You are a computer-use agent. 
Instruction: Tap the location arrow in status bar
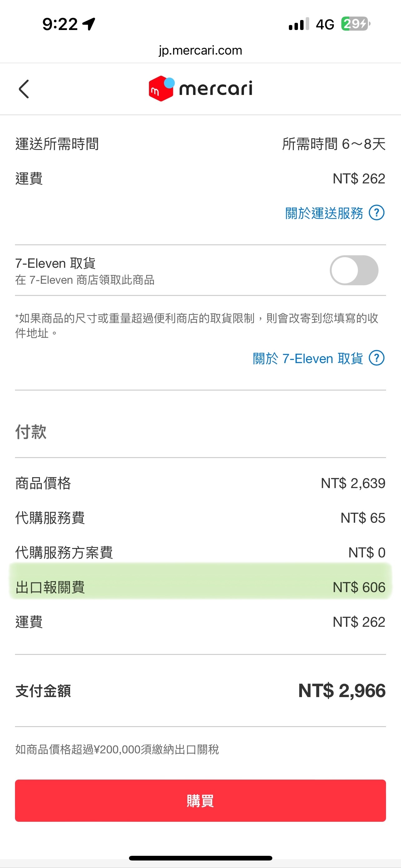[89, 24]
